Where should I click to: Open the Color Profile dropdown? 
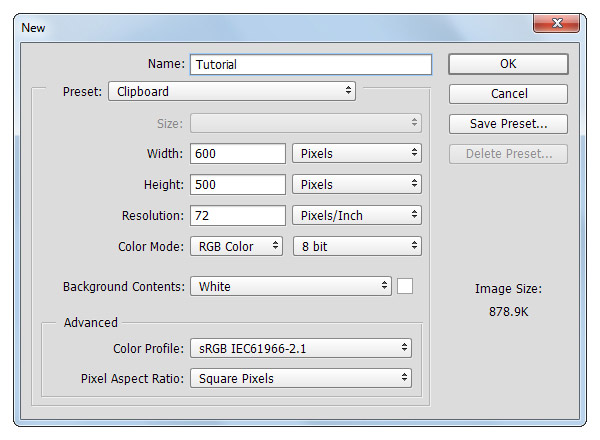301,348
